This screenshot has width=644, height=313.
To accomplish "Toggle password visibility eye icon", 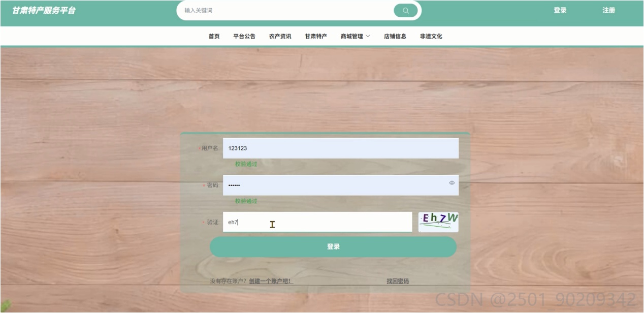I will coord(452,183).
